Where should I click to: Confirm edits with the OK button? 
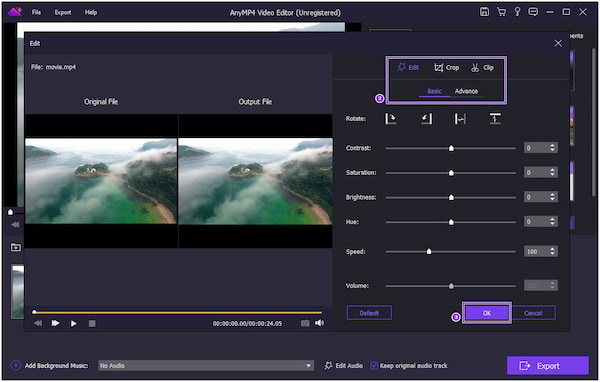pyautogui.click(x=486, y=313)
